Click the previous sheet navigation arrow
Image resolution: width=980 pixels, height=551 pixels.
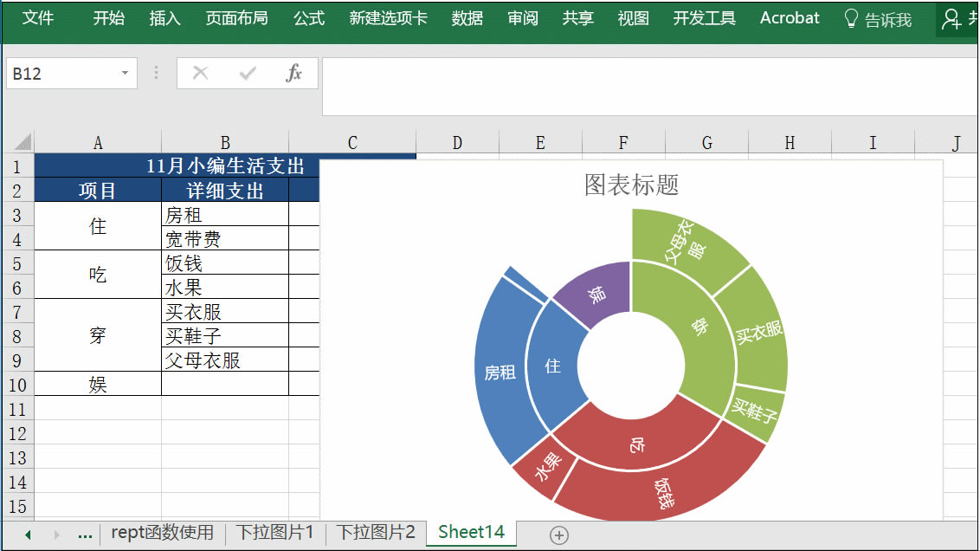tap(28, 535)
